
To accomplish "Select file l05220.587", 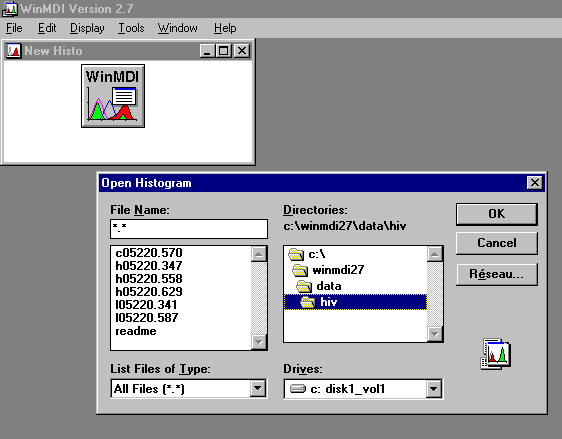I will 147,318.
